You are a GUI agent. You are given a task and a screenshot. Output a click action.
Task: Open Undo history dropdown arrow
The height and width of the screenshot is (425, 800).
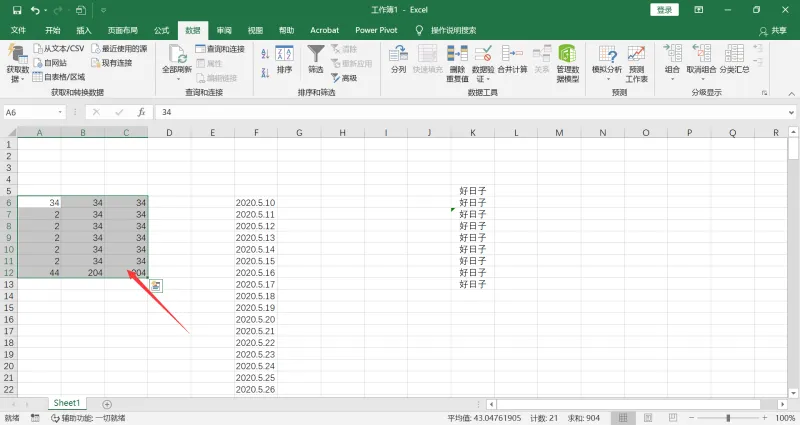click(x=45, y=10)
